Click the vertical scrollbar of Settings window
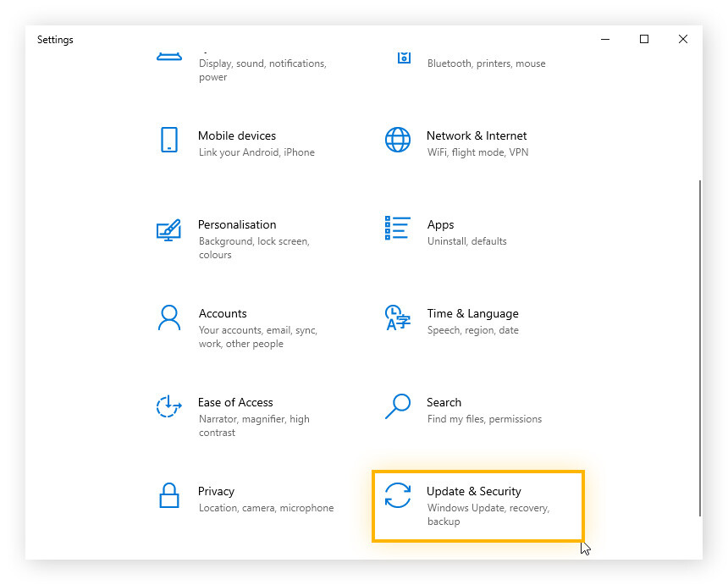 699,345
